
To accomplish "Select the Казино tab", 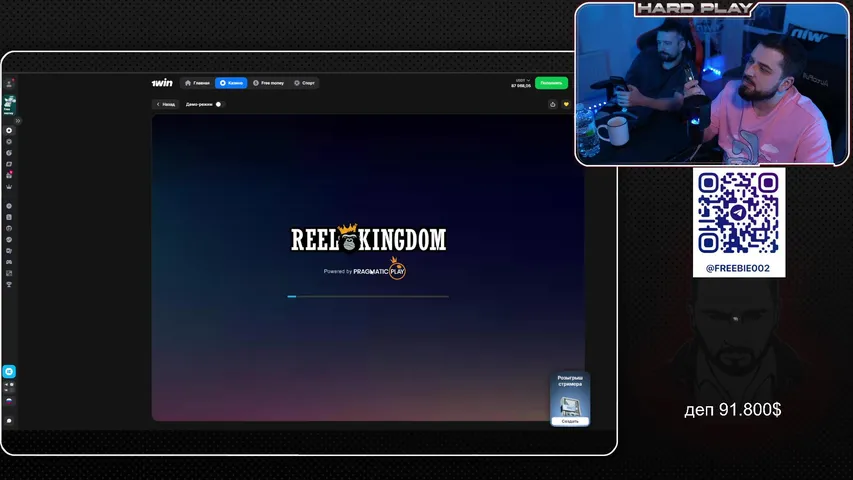I will point(231,83).
